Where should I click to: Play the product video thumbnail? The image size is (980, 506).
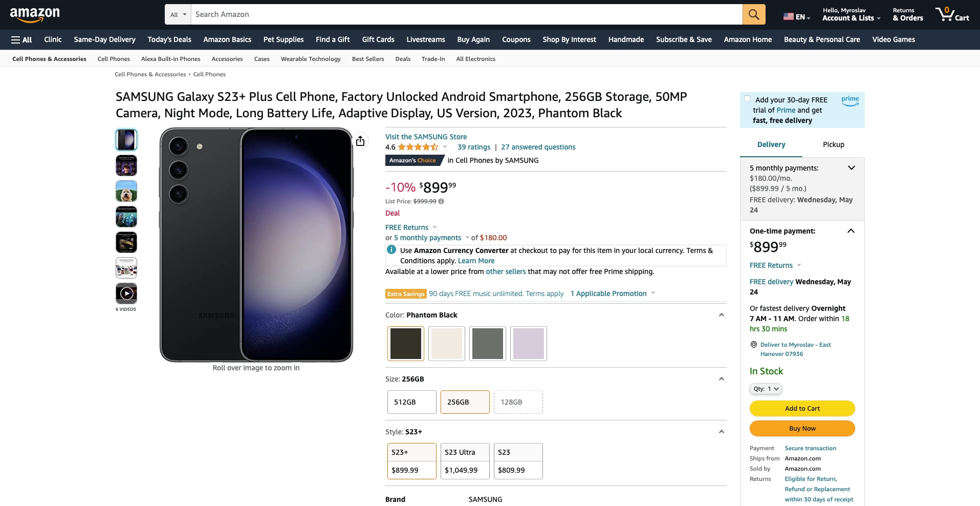126,293
